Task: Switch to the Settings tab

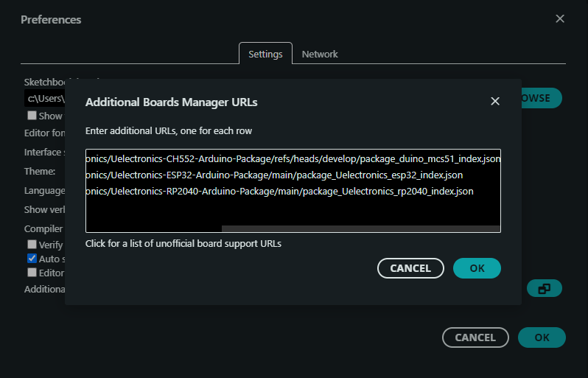Action: tap(265, 54)
